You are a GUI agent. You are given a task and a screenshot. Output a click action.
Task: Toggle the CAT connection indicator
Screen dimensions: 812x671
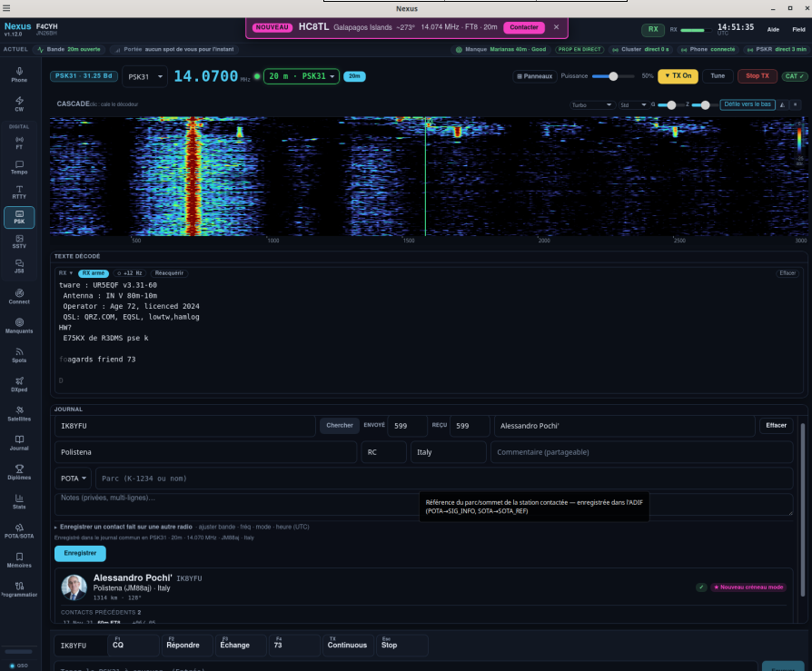coord(795,76)
